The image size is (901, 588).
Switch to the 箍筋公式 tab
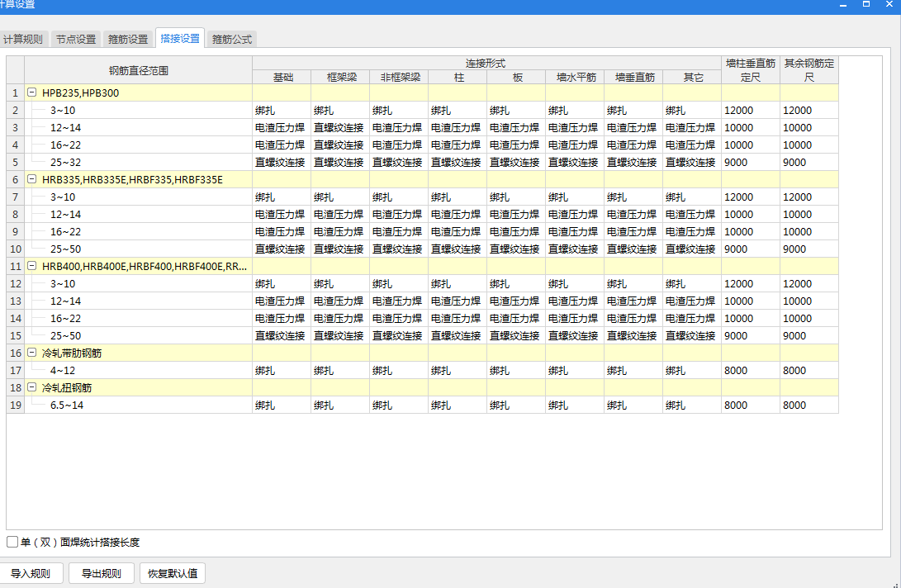pos(232,39)
